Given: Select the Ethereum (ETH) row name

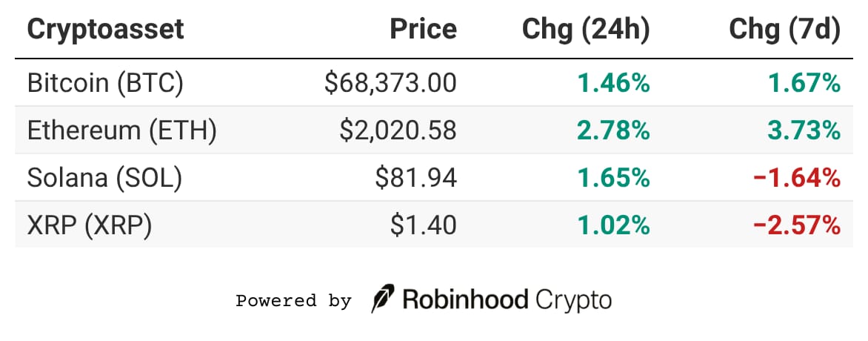Looking at the screenshot, I should point(121,130).
